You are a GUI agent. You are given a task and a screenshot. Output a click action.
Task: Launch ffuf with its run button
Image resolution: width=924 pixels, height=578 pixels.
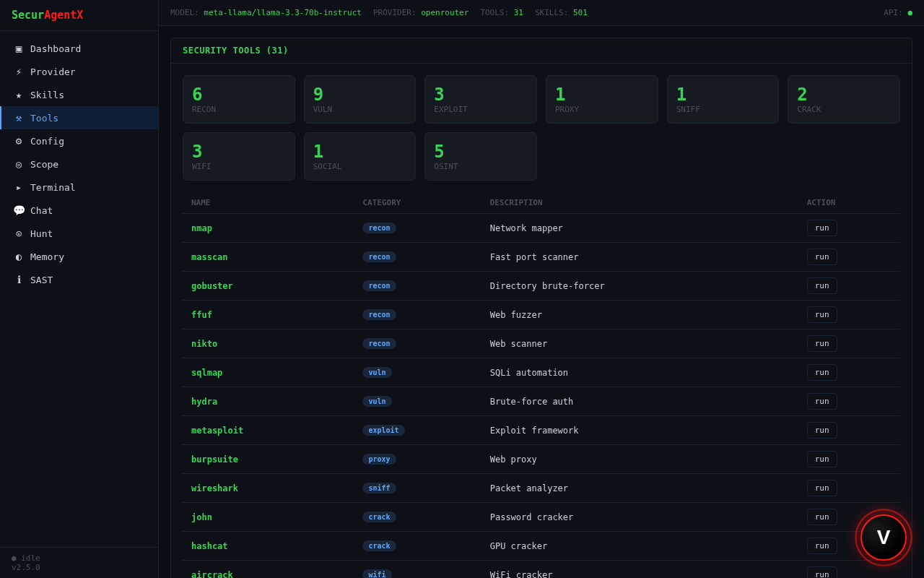point(821,314)
